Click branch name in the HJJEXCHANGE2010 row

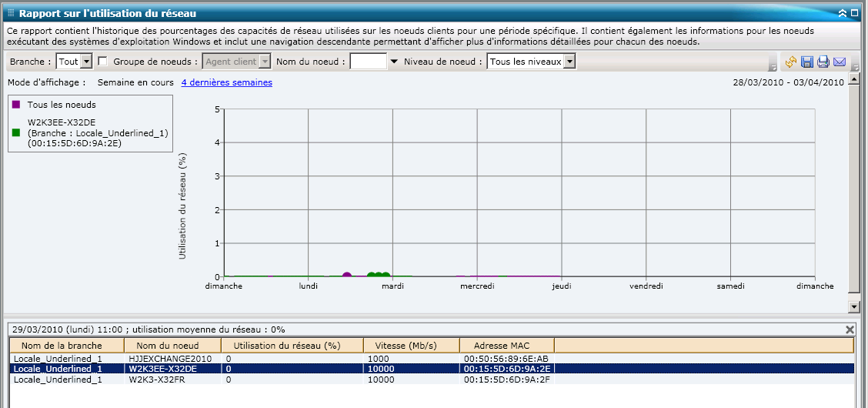tap(58, 358)
